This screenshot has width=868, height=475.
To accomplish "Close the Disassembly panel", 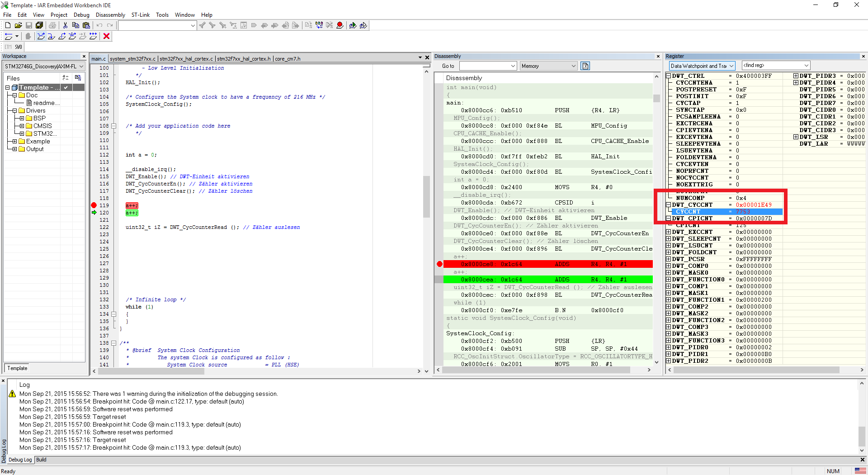I will pos(658,57).
